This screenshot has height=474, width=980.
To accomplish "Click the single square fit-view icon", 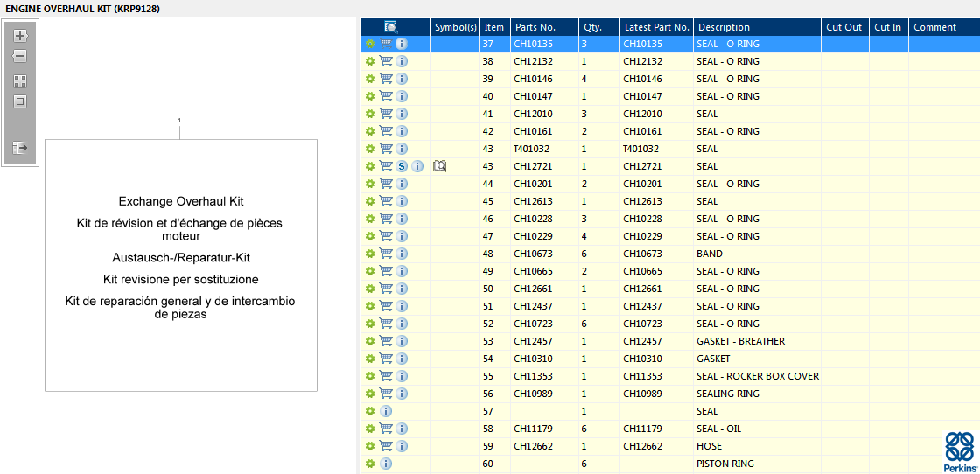I will coord(20,101).
